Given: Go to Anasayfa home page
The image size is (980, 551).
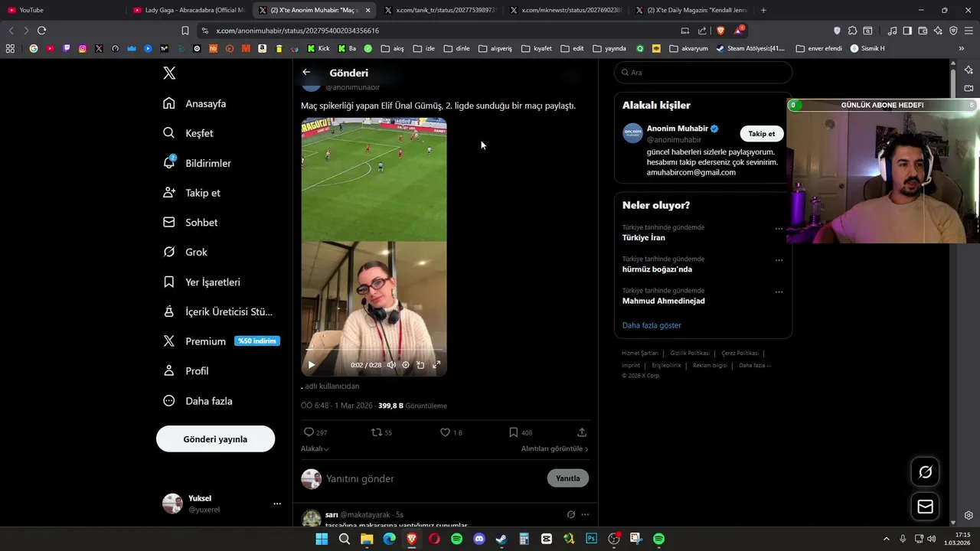Looking at the screenshot, I should click(194, 103).
